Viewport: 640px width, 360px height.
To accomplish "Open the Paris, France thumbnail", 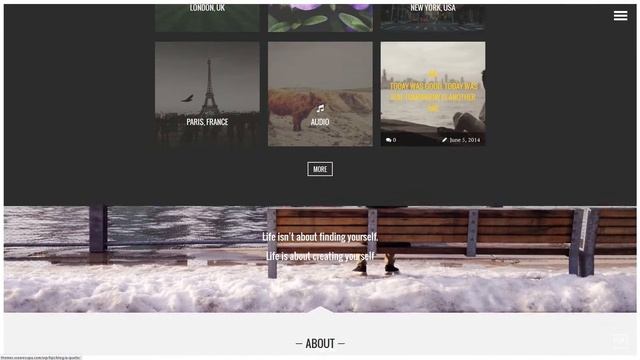I will coord(207,94).
